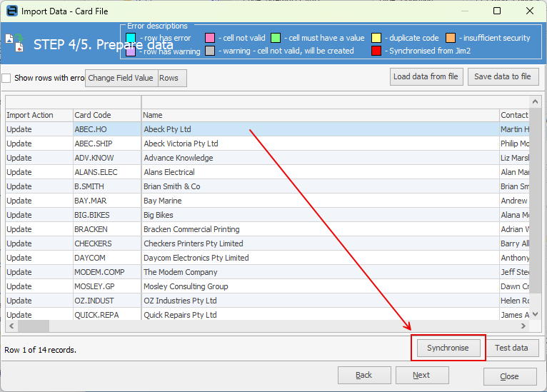This screenshot has height=392, width=547.
Task: Click the Import Action column header
Action: coord(39,115)
